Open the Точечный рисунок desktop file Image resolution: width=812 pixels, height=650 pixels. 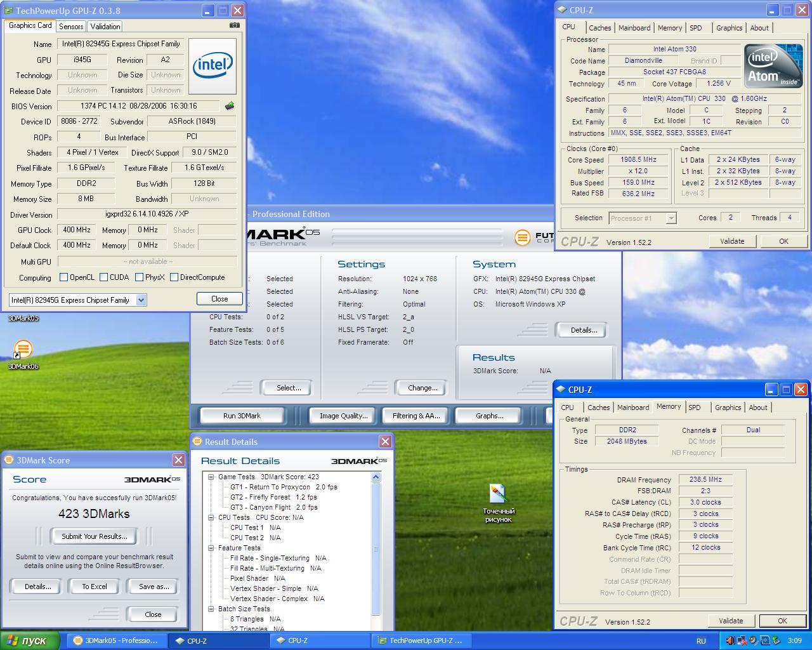tap(499, 503)
